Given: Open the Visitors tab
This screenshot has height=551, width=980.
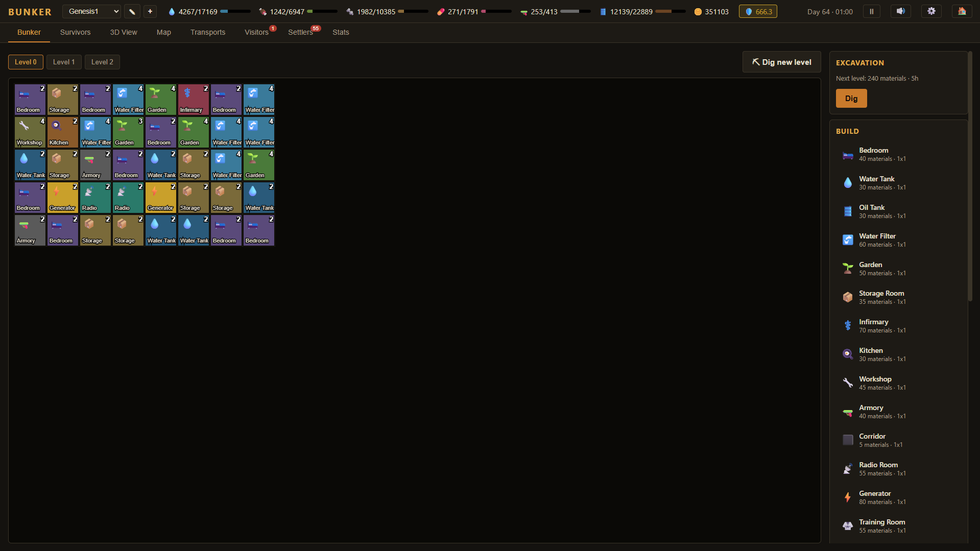Looking at the screenshot, I should click(x=257, y=32).
